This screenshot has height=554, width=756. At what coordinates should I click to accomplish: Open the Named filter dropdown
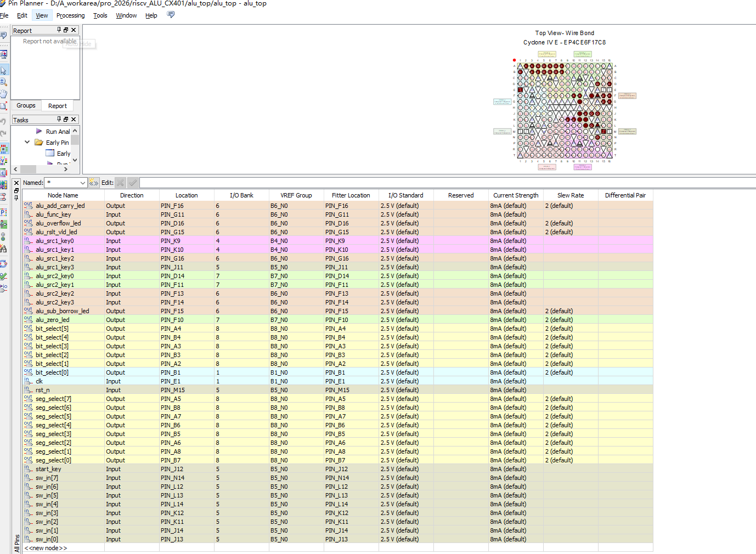82,183
